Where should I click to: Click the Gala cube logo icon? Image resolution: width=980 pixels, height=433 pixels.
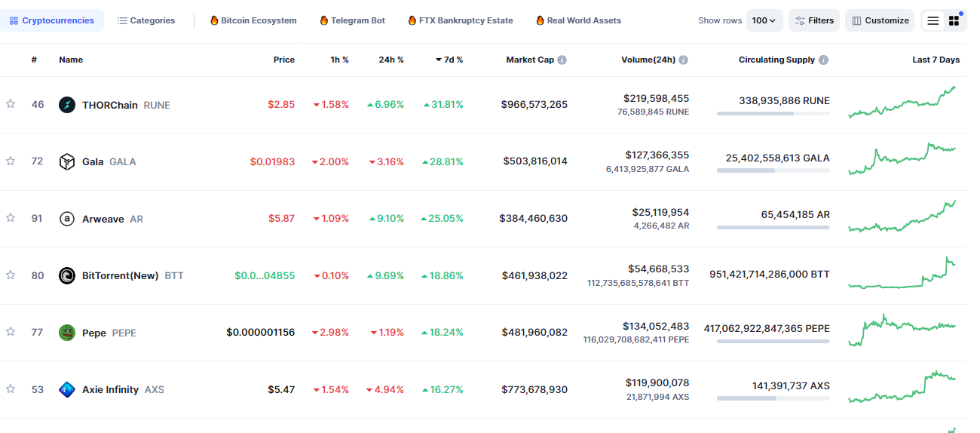point(67,161)
